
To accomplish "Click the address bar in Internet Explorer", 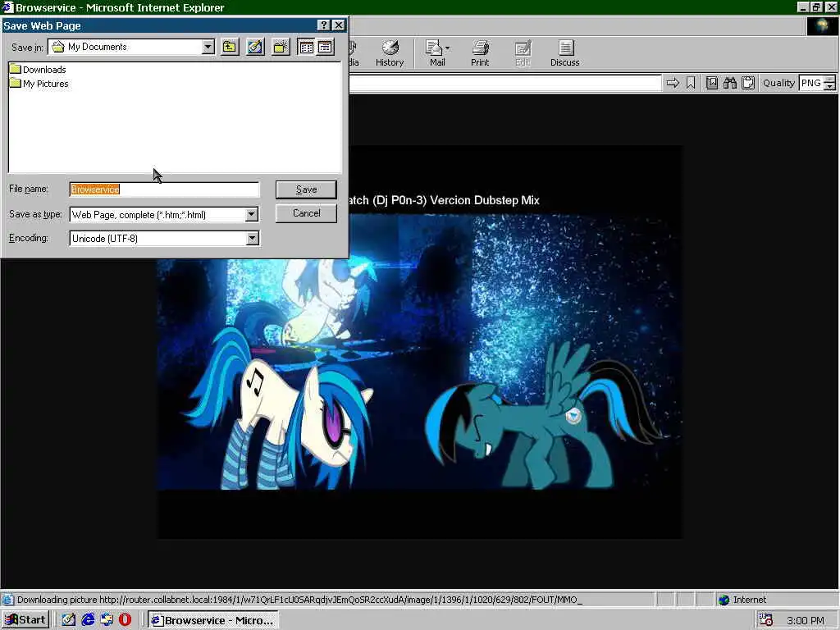I will click(x=505, y=83).
